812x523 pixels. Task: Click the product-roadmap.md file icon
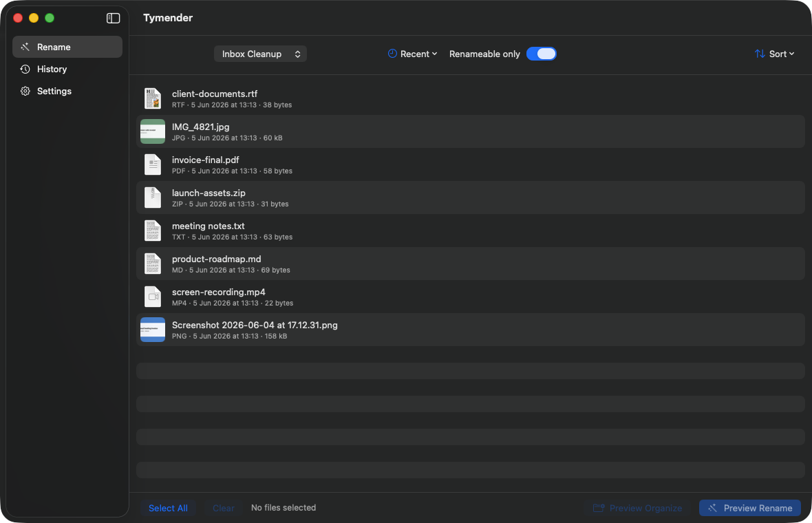pyautogui.click(x=153, y=264)
